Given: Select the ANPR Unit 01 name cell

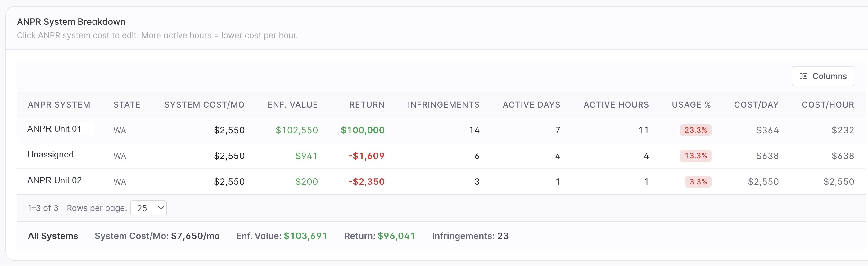Looking at the screenshot, I should tap(54, 129).
